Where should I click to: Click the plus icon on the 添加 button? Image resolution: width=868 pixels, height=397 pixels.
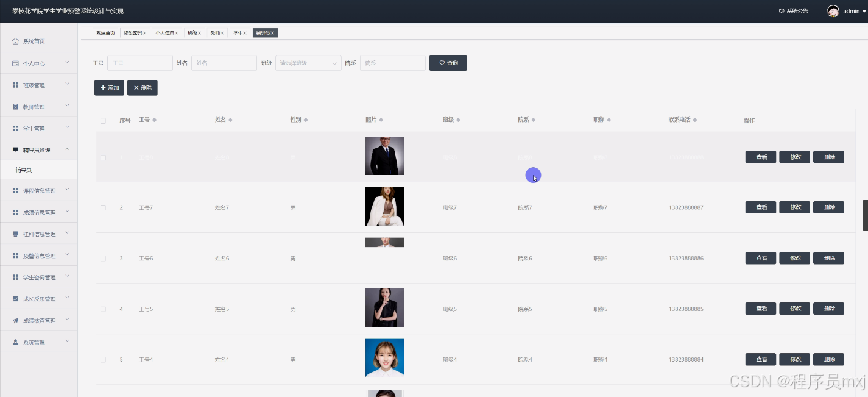click(103, 87)
